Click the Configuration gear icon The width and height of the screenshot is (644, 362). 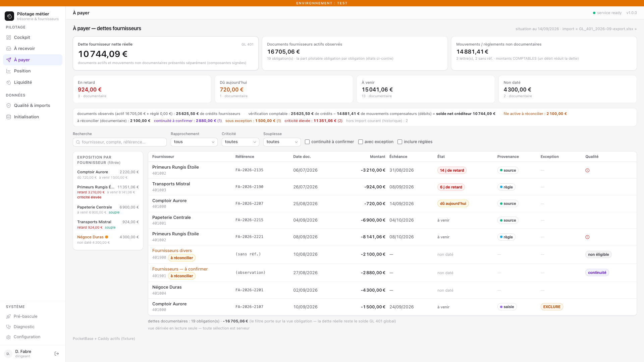coord(9,337)
